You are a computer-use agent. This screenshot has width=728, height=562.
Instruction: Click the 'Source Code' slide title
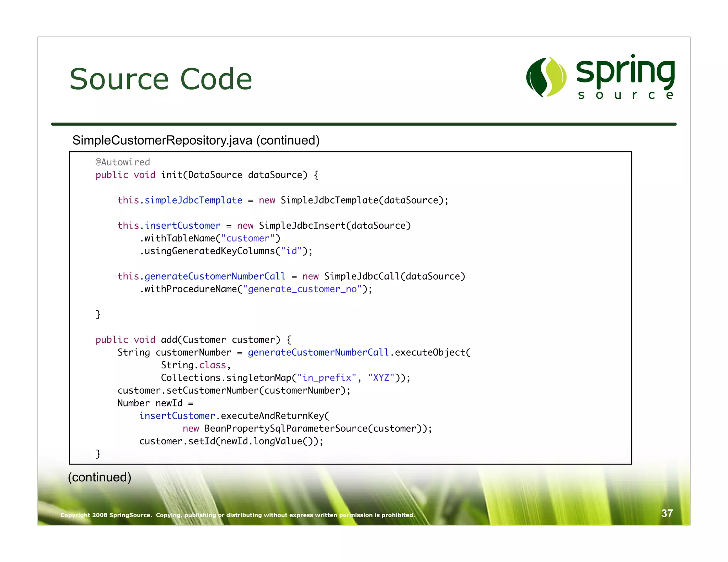(161, 79)
